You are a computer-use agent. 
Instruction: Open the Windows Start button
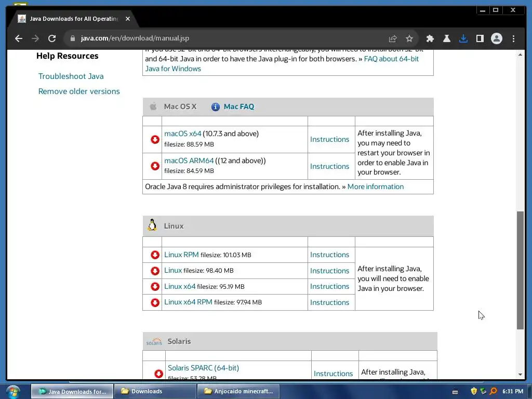click(13, 392)
